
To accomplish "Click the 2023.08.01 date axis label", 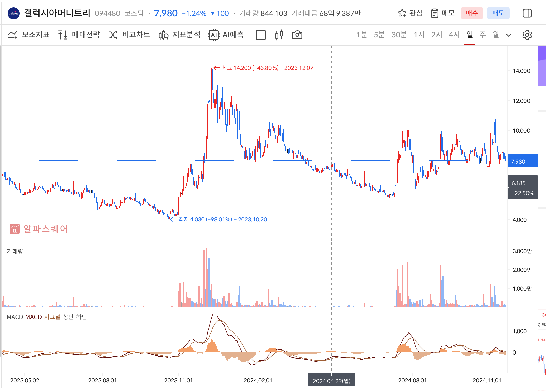I will point(103,380).
